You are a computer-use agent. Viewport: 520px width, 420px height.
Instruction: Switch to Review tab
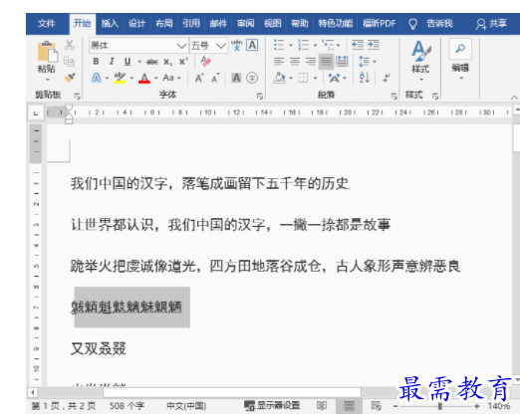tap(246, 24)
